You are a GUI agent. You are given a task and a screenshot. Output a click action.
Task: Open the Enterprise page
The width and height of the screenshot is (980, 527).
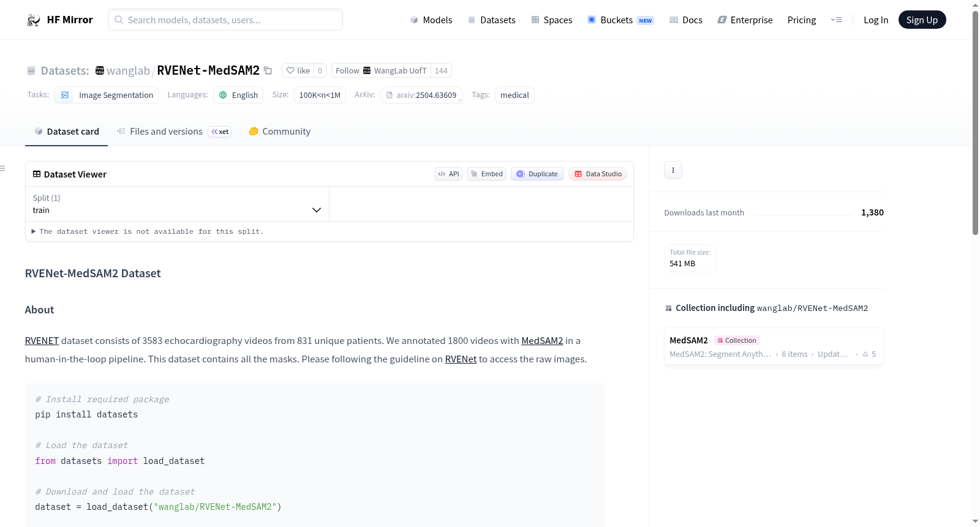(x=745, y=20)
